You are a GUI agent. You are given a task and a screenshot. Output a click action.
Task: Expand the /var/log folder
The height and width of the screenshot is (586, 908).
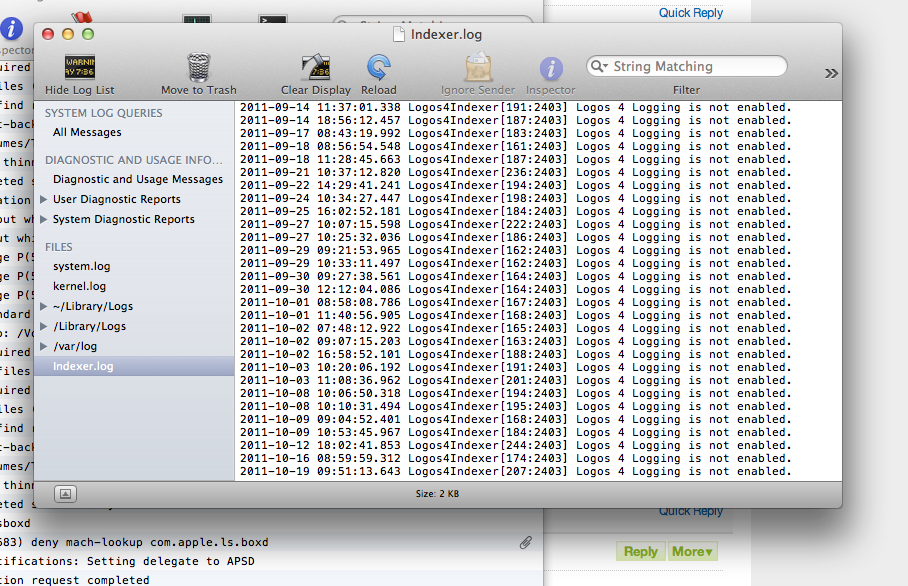[x=43, y=346]
